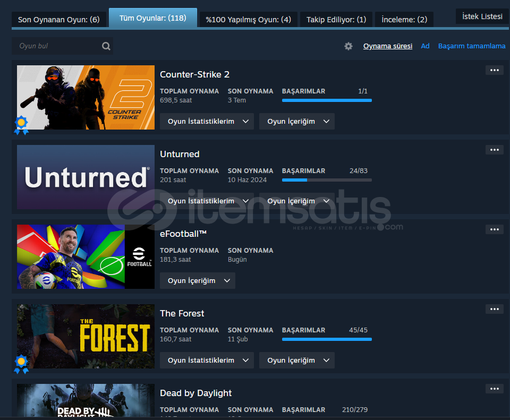
Task: Click Counter-Strike 2 last played '3 Tem'
Action: point(237,100)
